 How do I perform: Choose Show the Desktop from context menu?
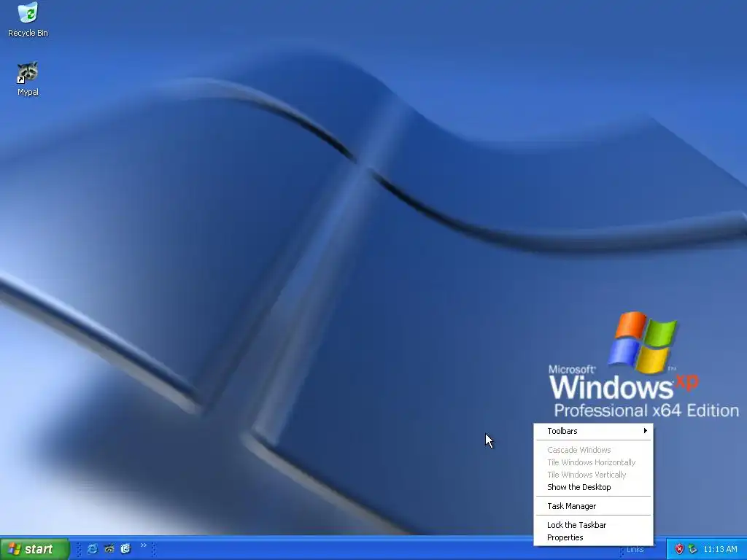[594, 487]
